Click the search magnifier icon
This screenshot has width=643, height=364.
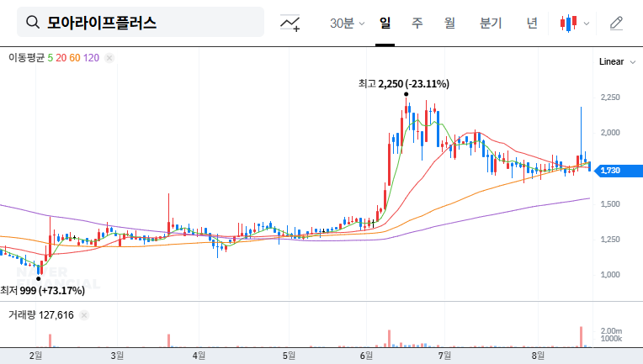tap(34, 23)
